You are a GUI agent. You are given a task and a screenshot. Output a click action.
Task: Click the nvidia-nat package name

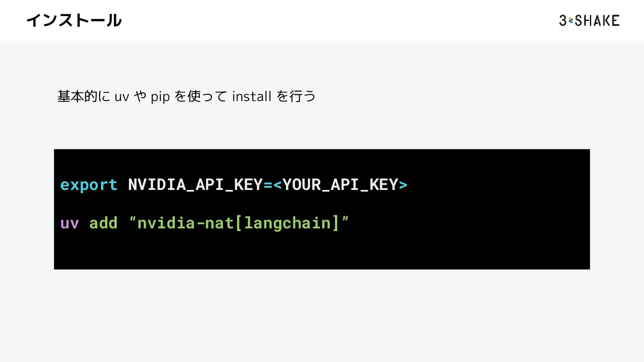tap(185, 223)
